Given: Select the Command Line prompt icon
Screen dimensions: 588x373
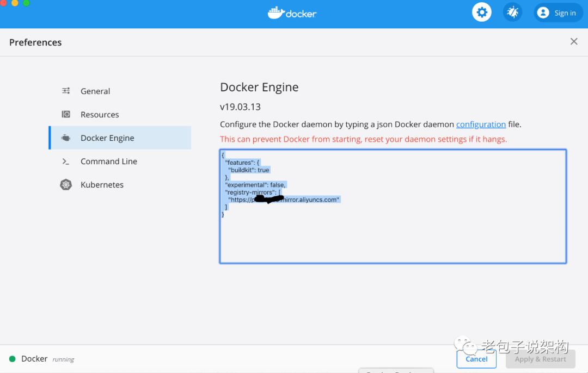Looking at the screenshot, I should pyautogui.click(x=66, y=161).
